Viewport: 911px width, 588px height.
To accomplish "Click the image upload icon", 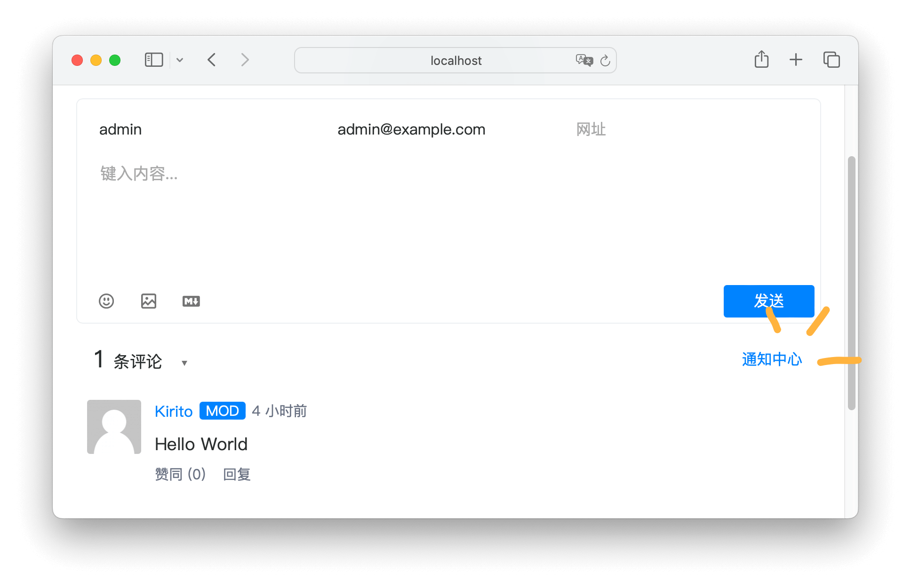I will pos(149,301).
